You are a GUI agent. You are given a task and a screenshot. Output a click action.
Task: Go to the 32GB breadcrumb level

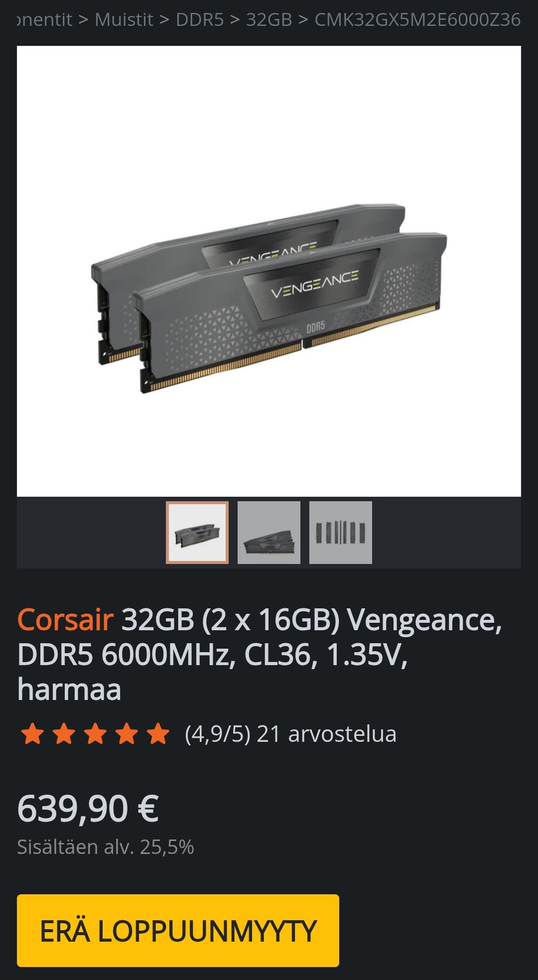[269, 20]
